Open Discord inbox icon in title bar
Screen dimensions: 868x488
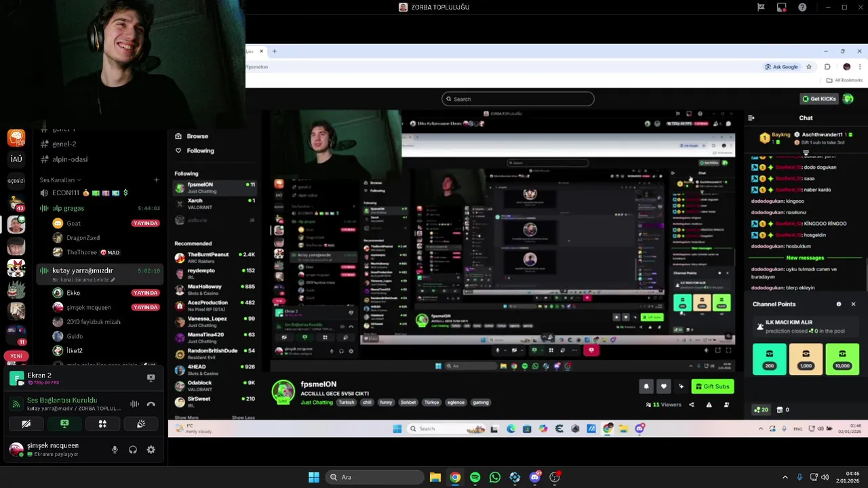coord(782,7)
